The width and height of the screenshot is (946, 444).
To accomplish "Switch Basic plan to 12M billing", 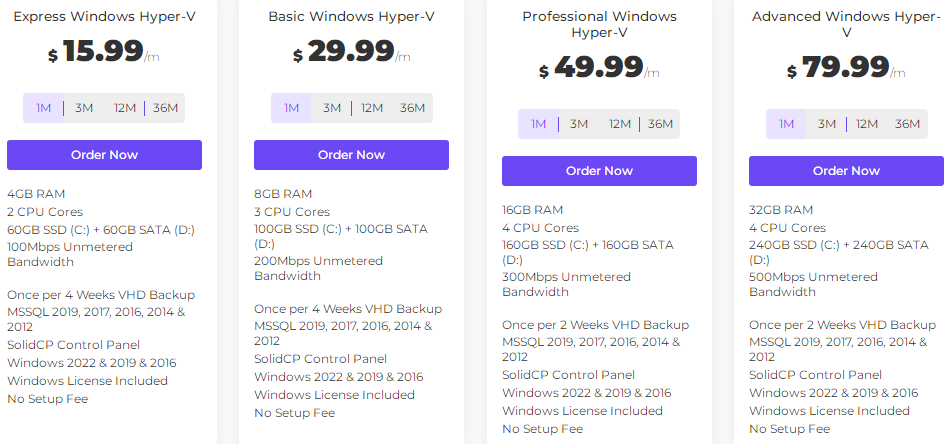I will (372, 108).
